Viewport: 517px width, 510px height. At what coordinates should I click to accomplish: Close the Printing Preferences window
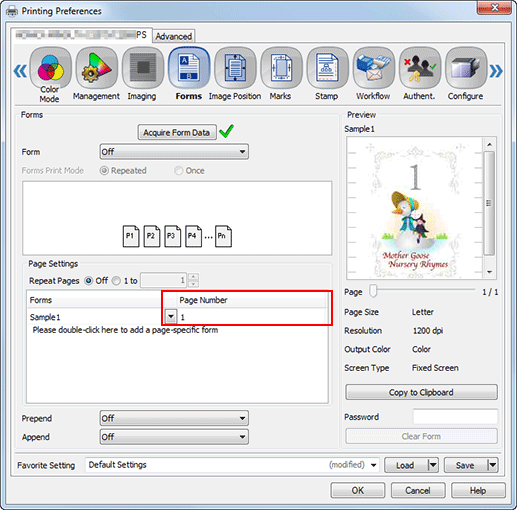pos(494,8)
